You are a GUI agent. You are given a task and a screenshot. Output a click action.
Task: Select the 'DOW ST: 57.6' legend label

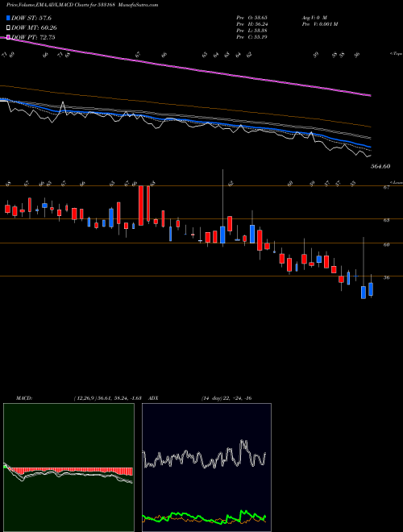[x=31, y=18]
